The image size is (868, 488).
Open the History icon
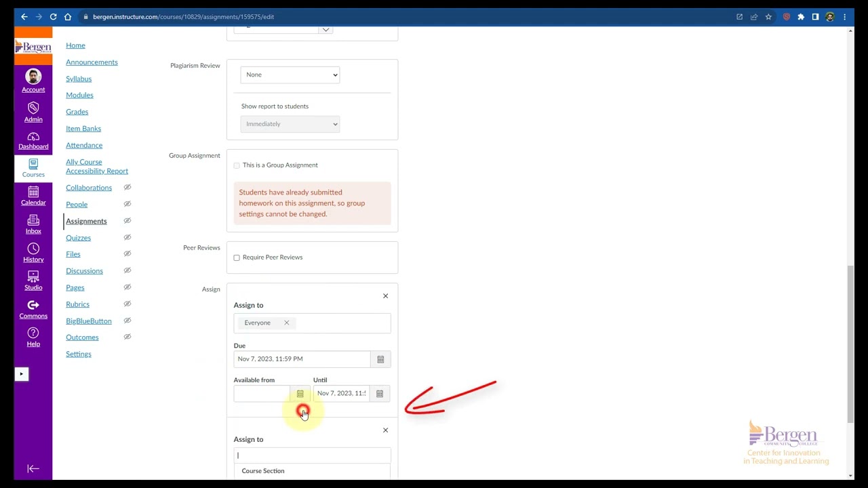click(x=33, y=253)
